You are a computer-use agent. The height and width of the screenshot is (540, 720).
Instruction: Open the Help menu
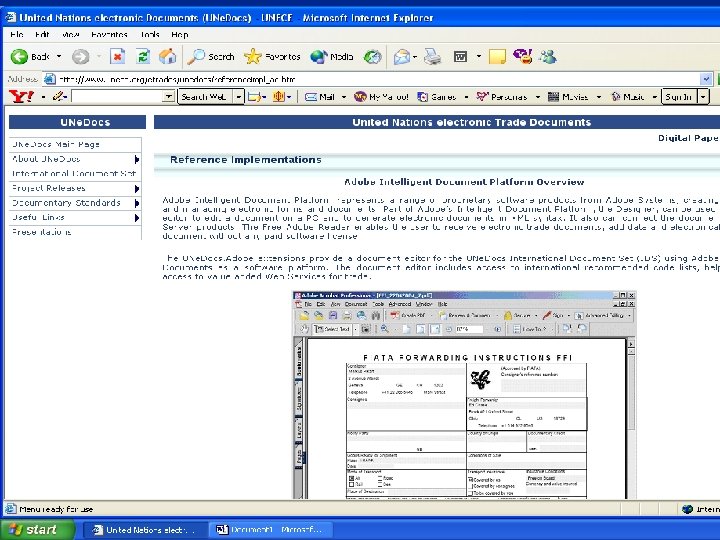pyautogui.click(x=180, y=34)
